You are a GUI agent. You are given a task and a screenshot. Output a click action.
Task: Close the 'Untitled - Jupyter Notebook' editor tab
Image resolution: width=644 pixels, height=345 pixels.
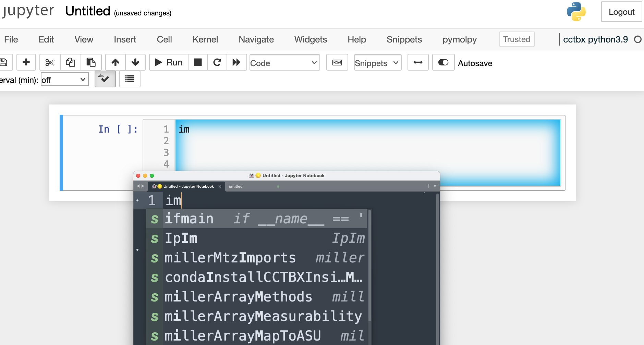click(x=220, y=186)
